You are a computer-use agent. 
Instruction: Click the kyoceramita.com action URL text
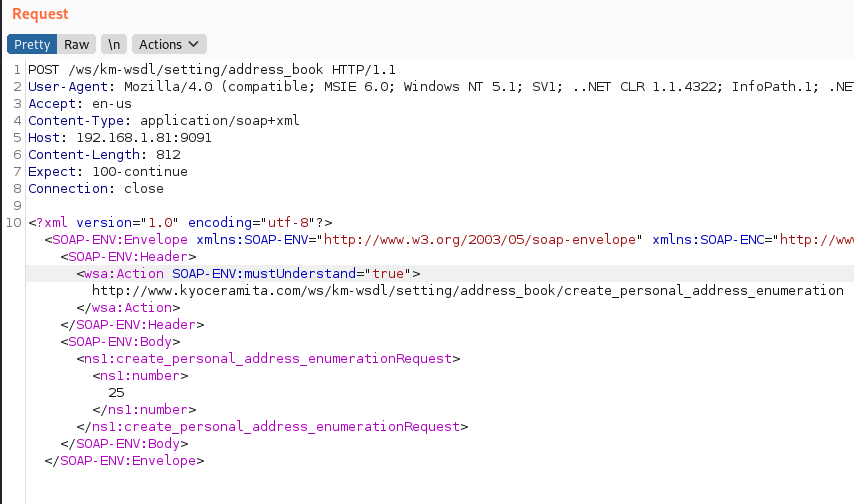[x=467, y=291]
